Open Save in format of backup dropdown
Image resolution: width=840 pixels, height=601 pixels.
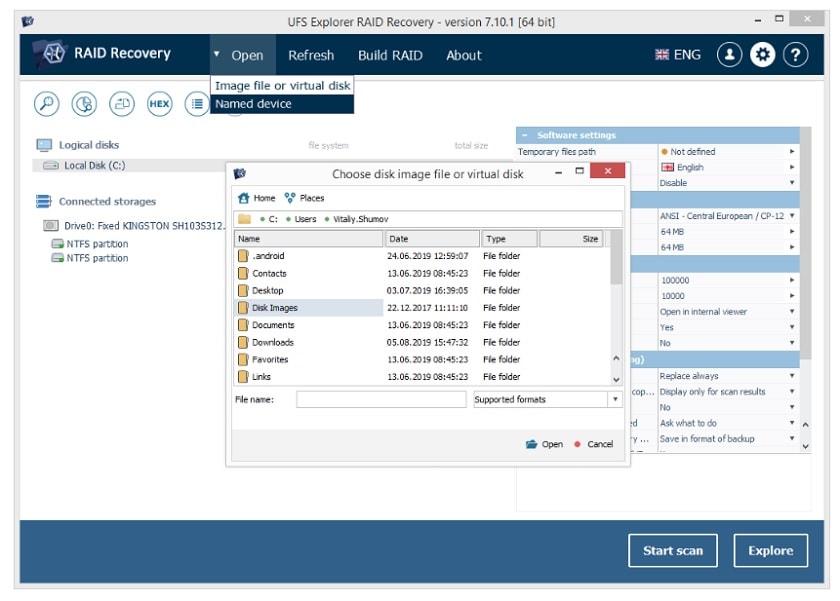(x=792, y=438)
